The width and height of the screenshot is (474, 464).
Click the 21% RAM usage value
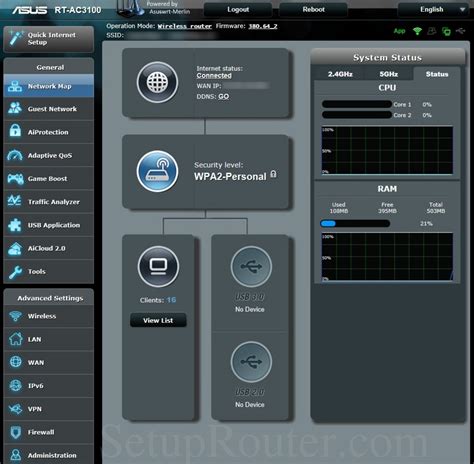tap(426, 223)
